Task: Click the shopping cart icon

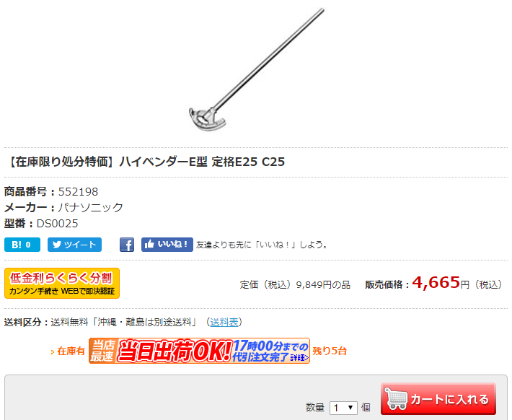Action: tap(396, 398)
